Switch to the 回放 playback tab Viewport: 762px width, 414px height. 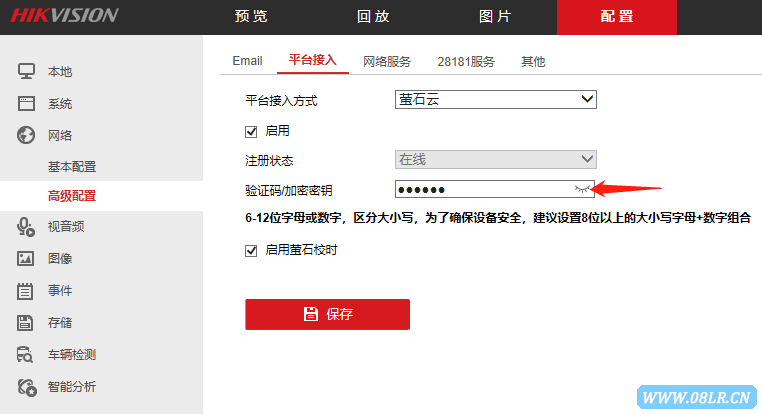click(372, 16)
